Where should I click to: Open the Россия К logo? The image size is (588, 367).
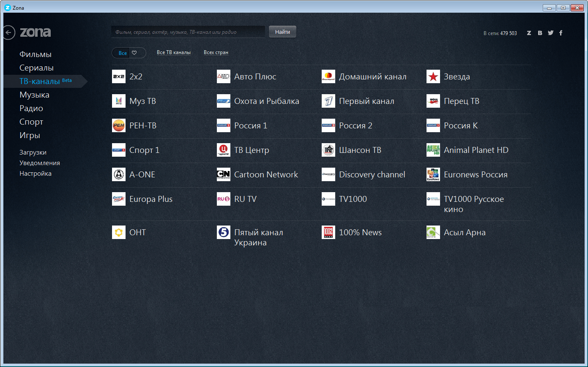(x=433, y=125)
